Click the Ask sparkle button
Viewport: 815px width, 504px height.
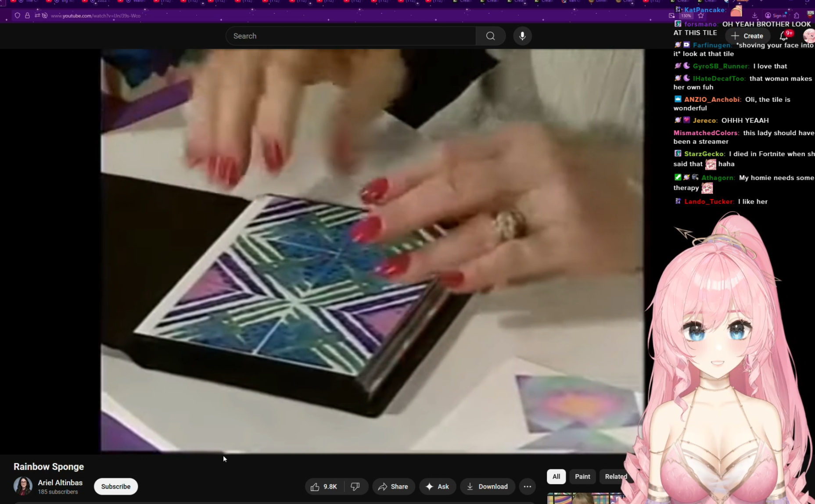tap(437, 486)
